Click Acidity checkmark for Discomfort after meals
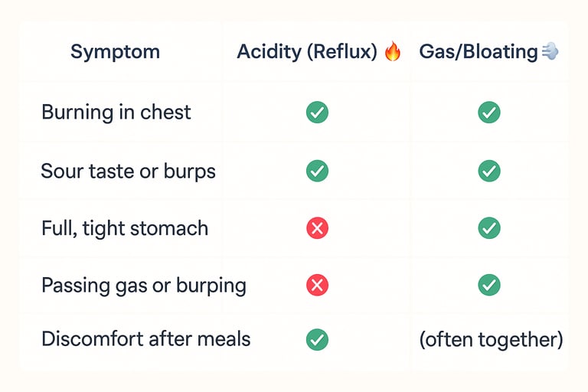 pyautogui.click(x=317, y=339)
